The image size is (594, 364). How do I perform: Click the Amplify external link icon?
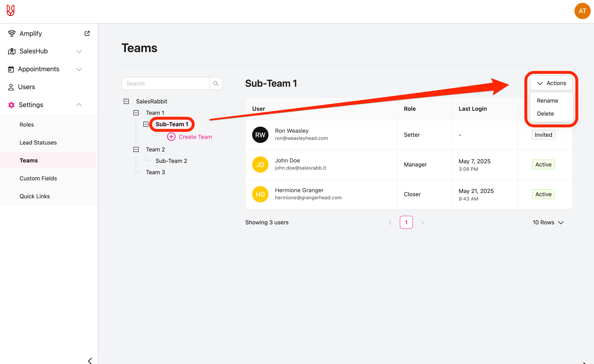pos(87,33)
